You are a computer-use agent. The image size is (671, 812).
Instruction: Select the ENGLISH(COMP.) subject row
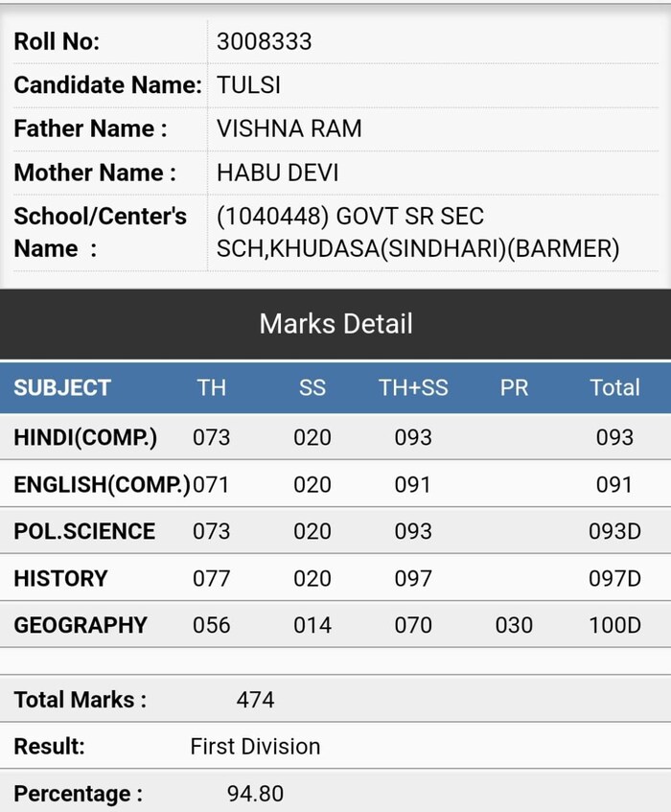(335, 485)
